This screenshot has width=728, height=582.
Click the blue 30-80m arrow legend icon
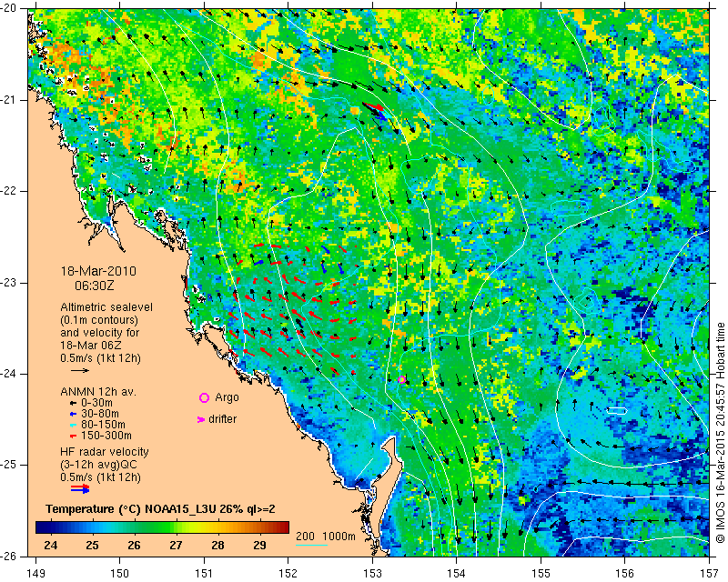pyautogui.click(x=73, y=414)
